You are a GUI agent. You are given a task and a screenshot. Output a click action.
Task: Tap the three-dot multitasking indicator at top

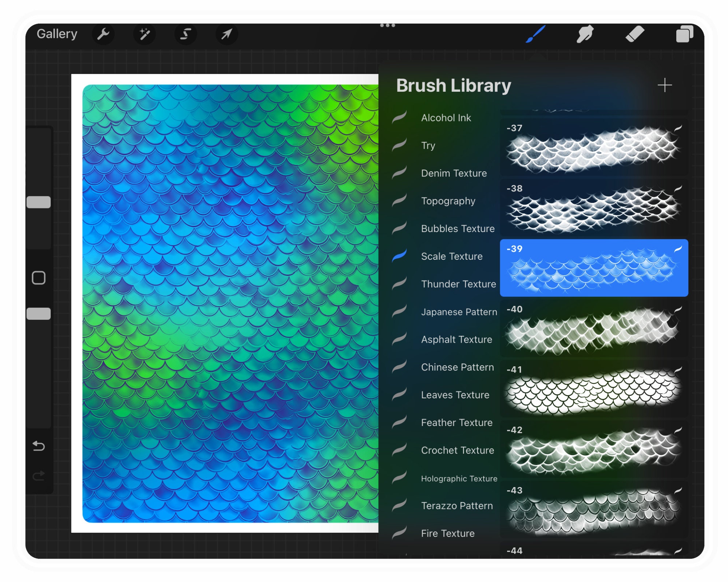pyautogui.click(x=387, y=25)
